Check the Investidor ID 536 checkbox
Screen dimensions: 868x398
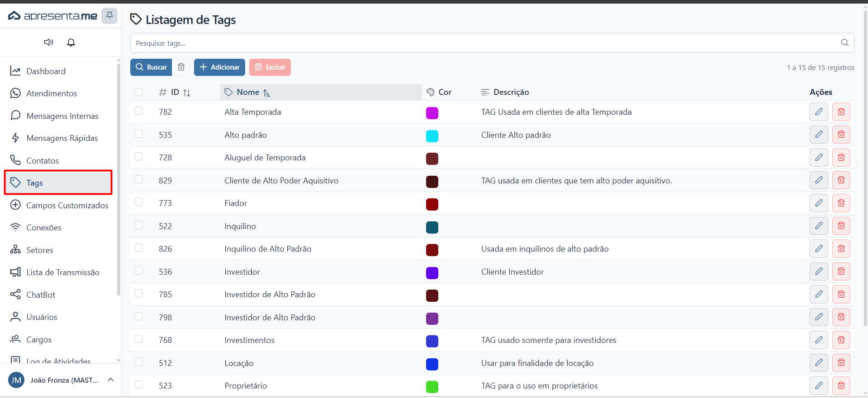tap(138, 271)
